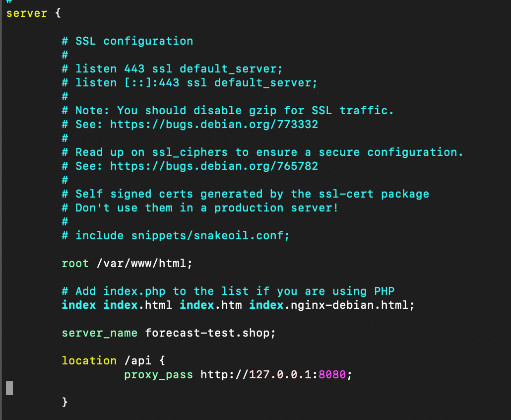Open the bugs.debian.org/773332 link
The image size is (511, 420).
(214, 125)
